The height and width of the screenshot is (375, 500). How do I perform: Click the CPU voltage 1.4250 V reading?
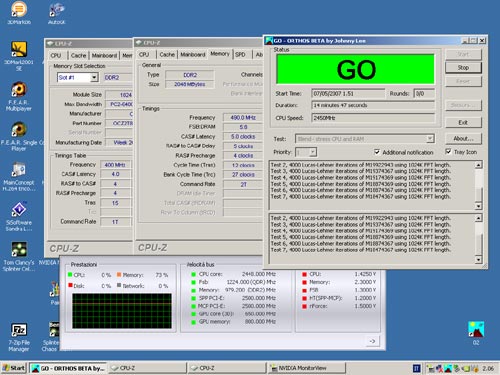(365, 274)
